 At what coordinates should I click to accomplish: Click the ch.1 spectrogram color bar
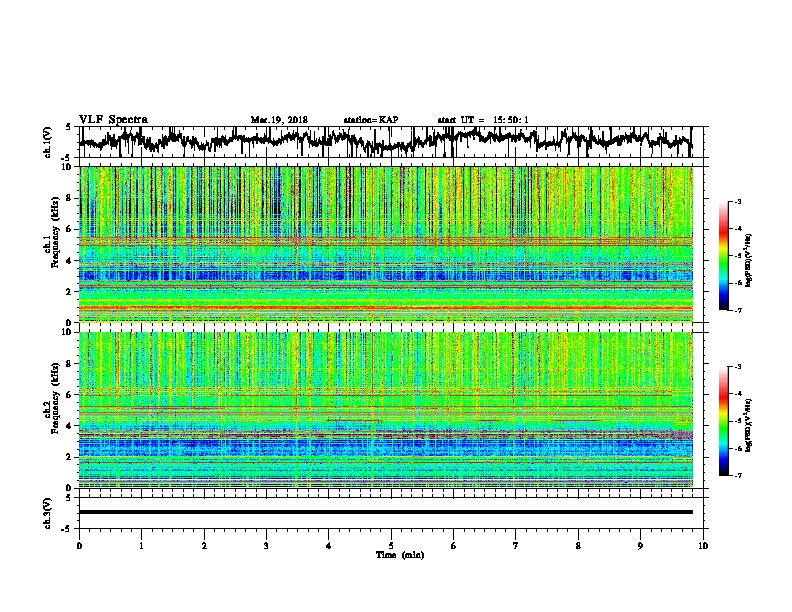point(723,256)
